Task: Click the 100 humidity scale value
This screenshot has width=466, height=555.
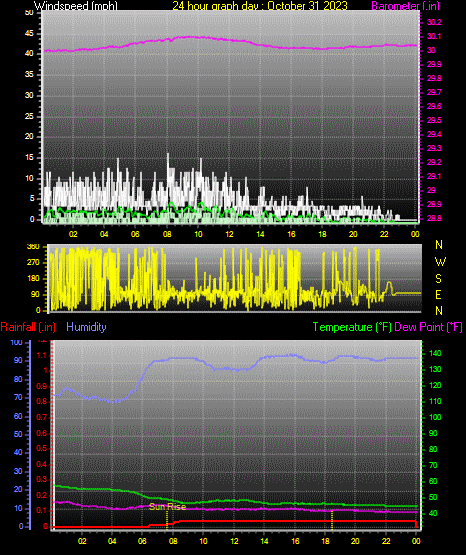Action: click(17, 342)
